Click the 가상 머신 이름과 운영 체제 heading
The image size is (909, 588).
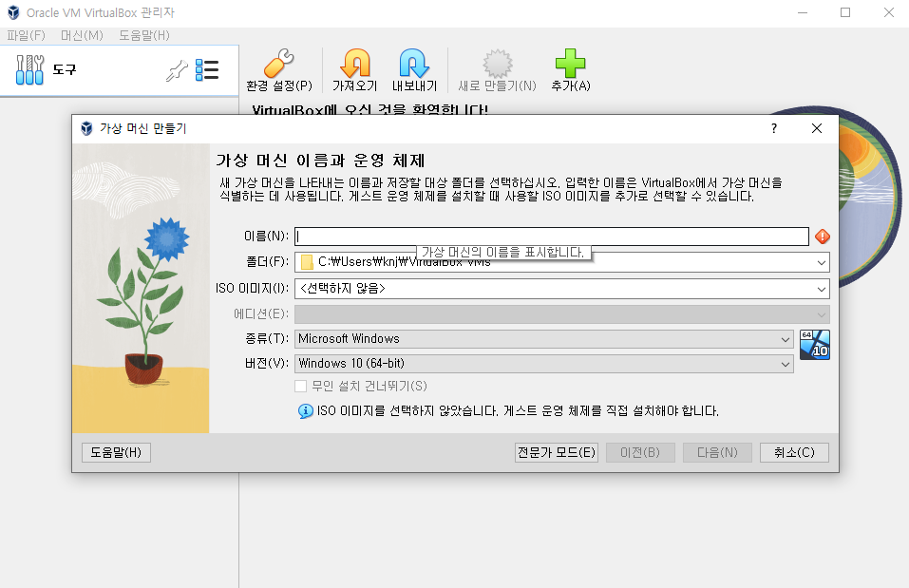[321, 160]
